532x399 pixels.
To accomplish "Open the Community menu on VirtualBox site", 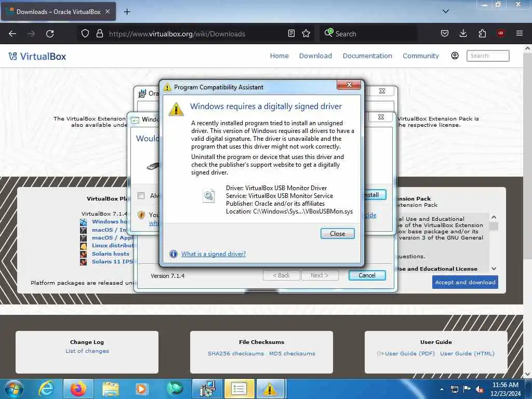I will [421, 56].
